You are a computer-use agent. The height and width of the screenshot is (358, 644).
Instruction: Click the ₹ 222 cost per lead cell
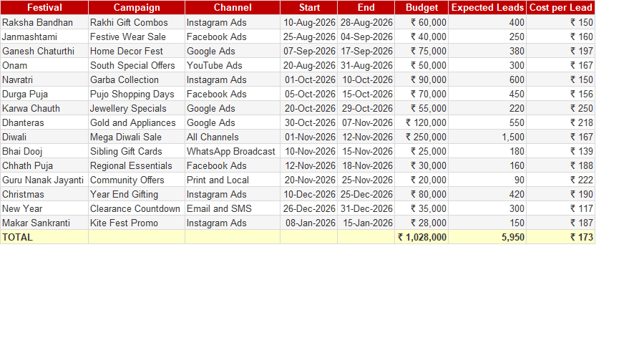coord(560,180)
